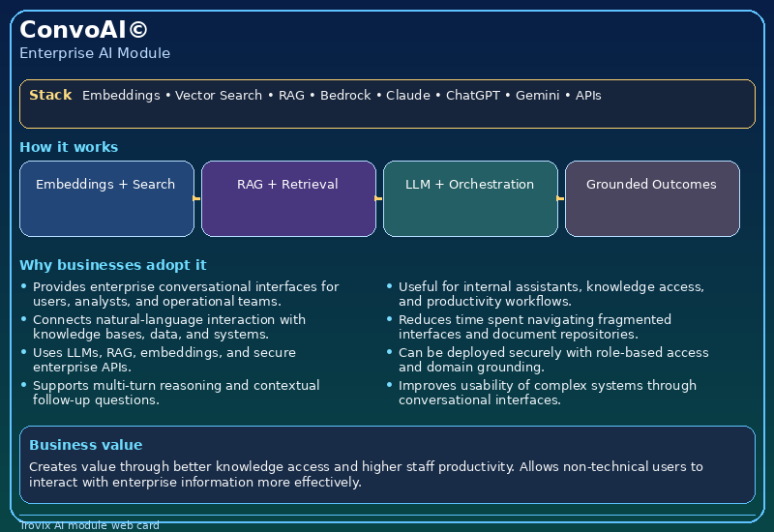Click the Trovix AI module footer text

(89, 525)
